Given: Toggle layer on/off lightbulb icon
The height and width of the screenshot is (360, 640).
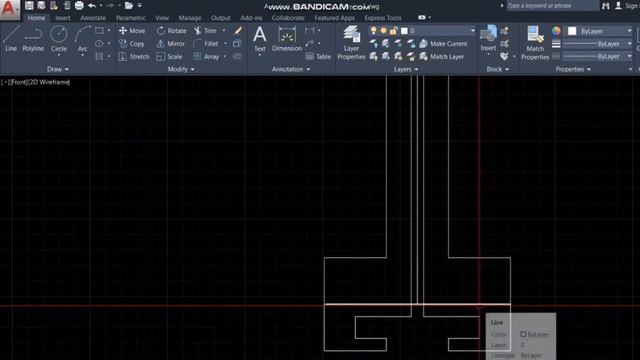Looking at the screenshot, I should (373, 31).
